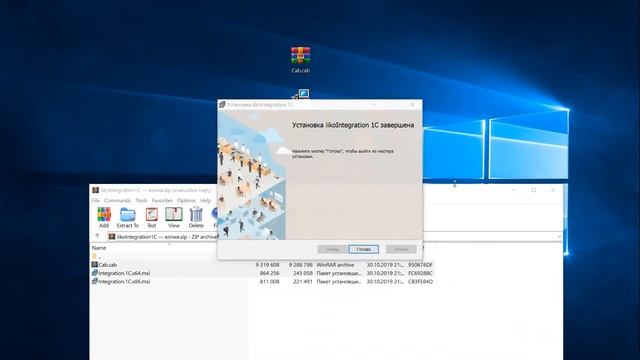640x360 pixels.
Task: Click the Cab.cab file icon in WinRAR list
Action: tap(94, 265)
